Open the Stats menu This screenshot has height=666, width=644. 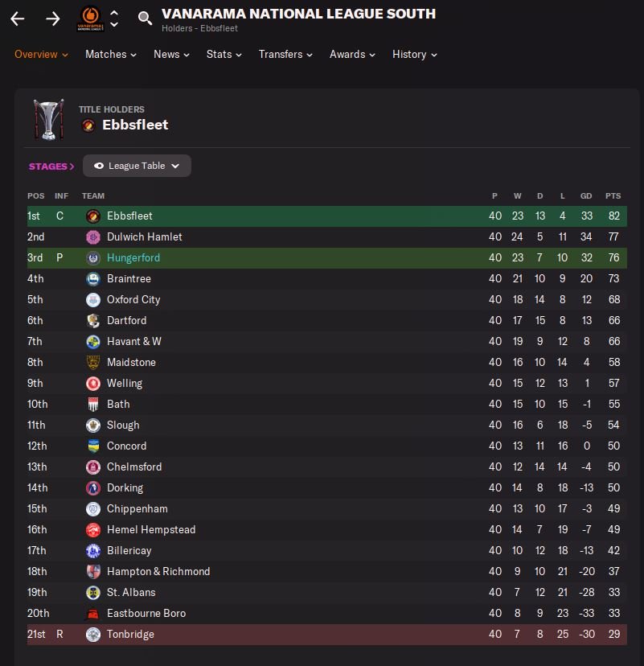tap(224, 55)
